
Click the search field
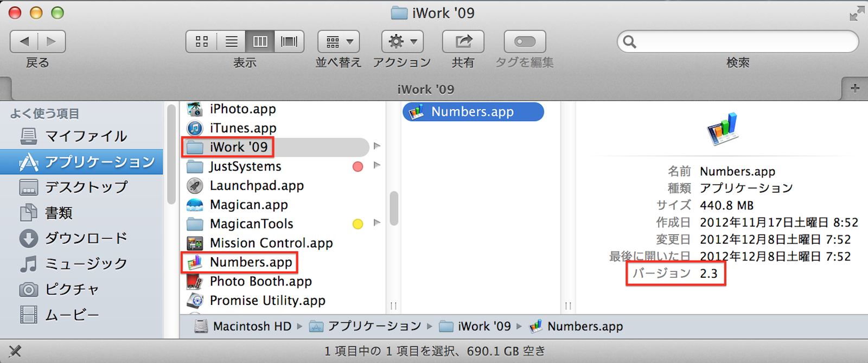[x=738, y=41]
